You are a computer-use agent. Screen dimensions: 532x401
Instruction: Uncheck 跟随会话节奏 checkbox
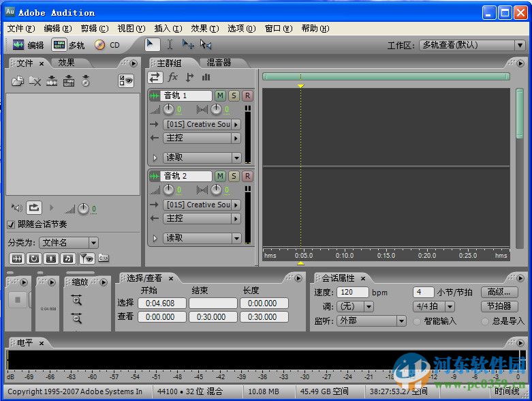click(11, 224)
